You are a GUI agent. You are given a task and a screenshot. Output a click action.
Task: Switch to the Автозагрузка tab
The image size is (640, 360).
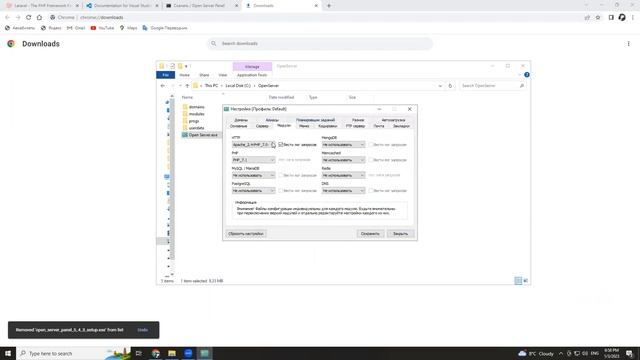coord(393,120)
